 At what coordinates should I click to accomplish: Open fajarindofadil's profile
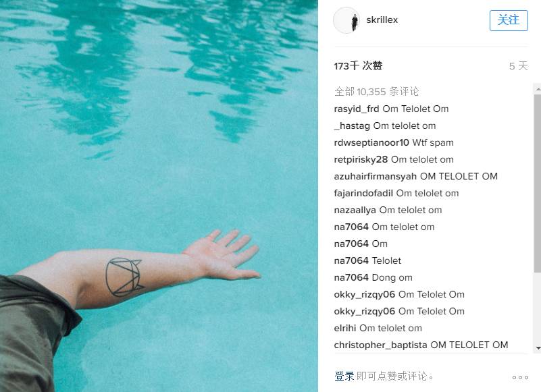point(363,194)
